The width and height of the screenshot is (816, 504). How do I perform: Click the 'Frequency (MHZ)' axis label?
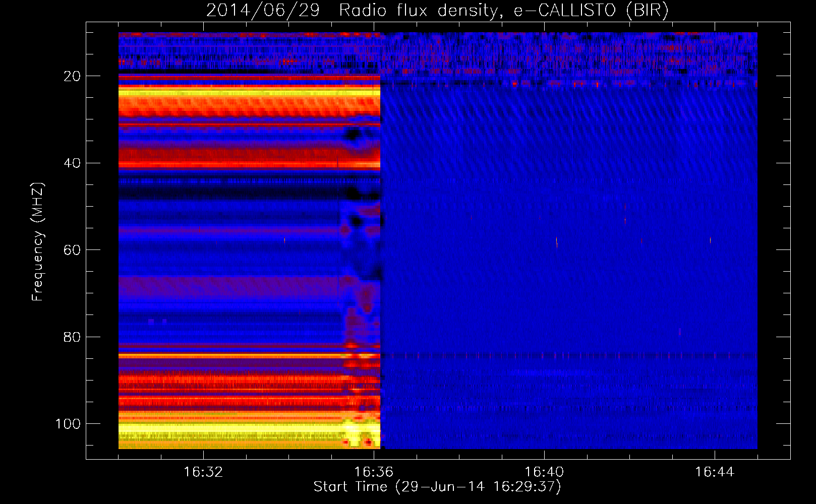click(x=38, y=241)
